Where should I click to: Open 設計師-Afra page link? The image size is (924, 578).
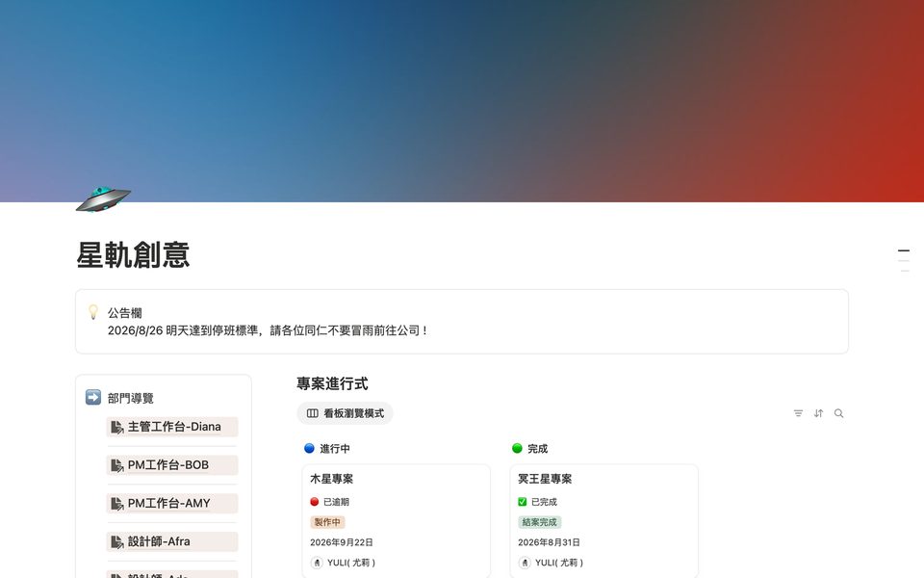click(x=172, y=541)
